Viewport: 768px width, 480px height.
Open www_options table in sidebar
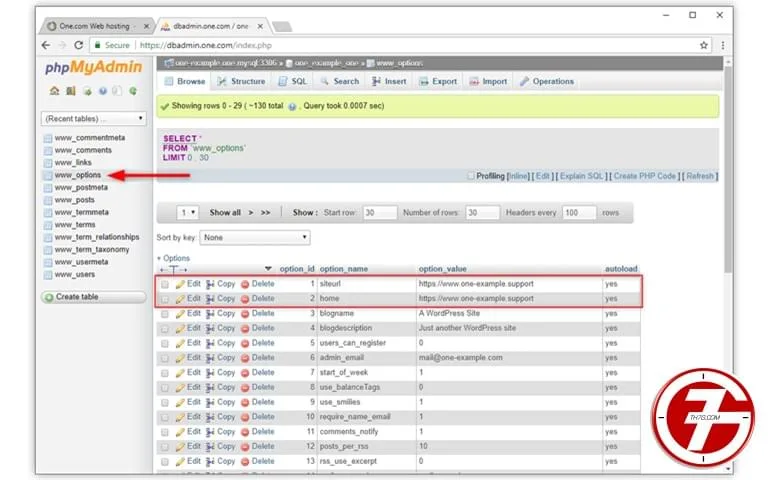[77, 175]
